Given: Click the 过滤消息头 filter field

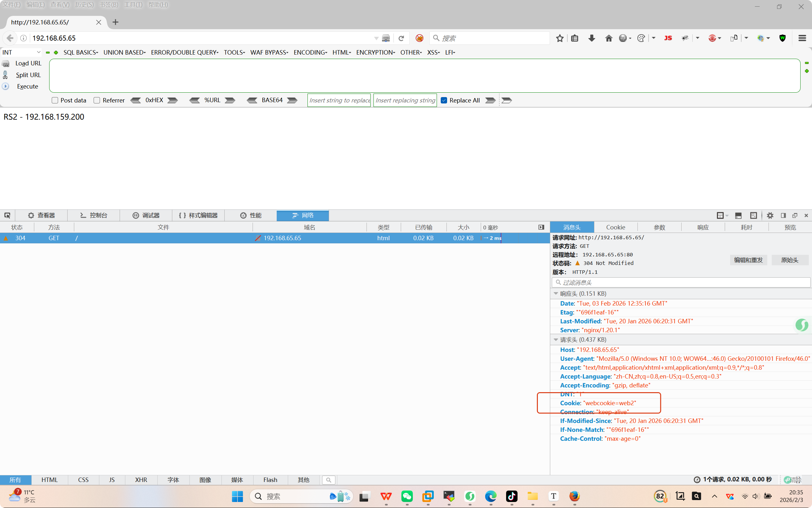Looking at the screenshot, I should point(682,283).
